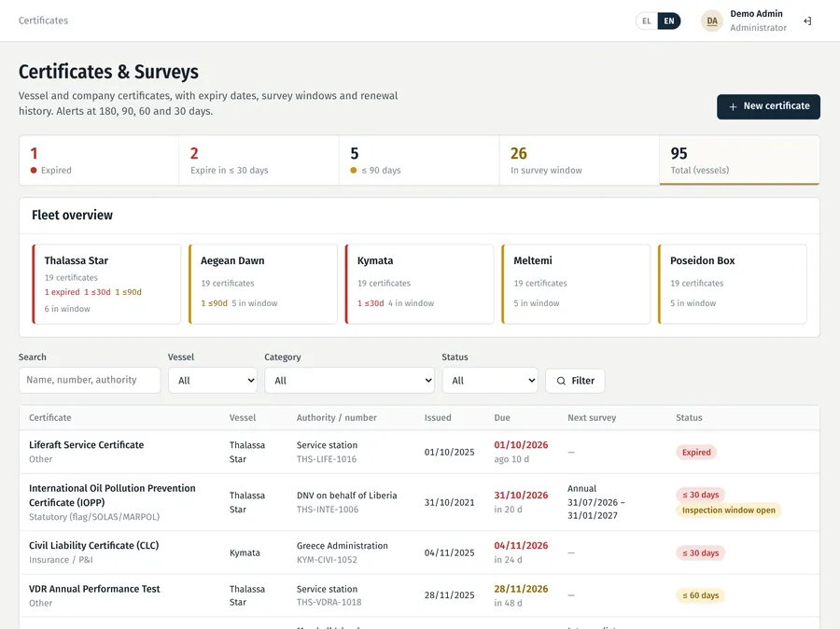Select the EN language option
The image size is (840, 629).
tap(669, 21)
